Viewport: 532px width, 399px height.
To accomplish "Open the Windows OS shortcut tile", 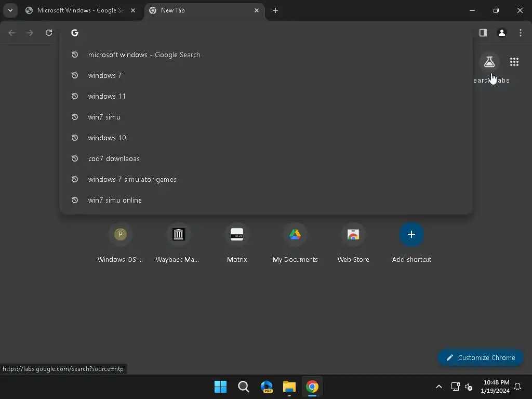I will point(120,243).
